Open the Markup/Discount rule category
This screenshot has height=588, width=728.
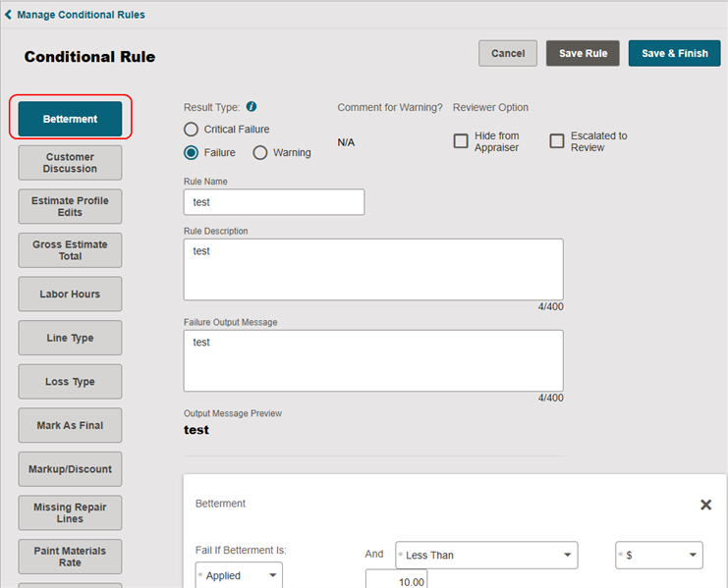70,469
